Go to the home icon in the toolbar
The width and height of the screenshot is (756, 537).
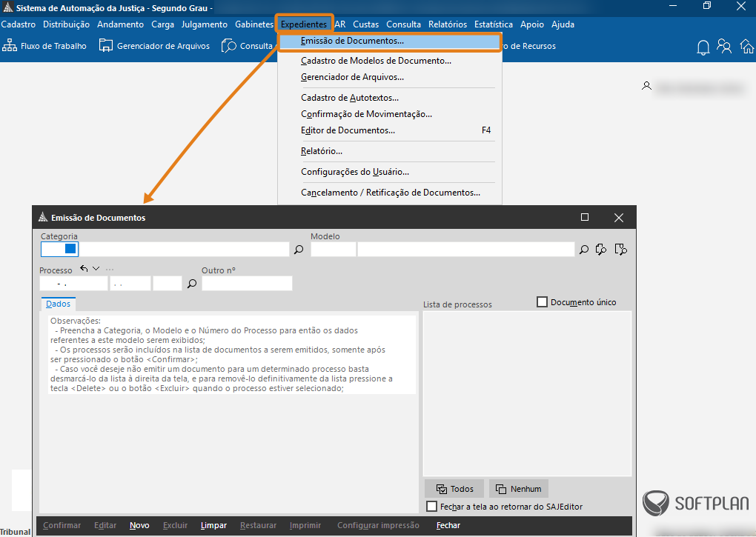tap(747, 46)
